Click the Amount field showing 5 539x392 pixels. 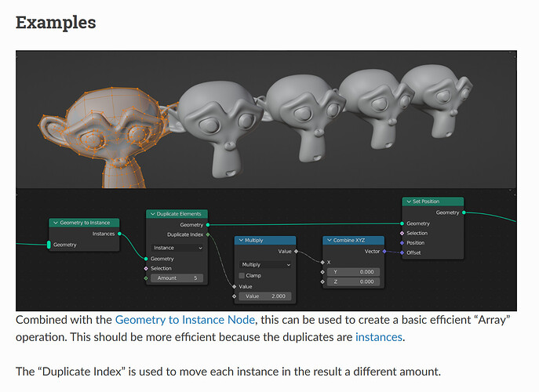point(177,278)
